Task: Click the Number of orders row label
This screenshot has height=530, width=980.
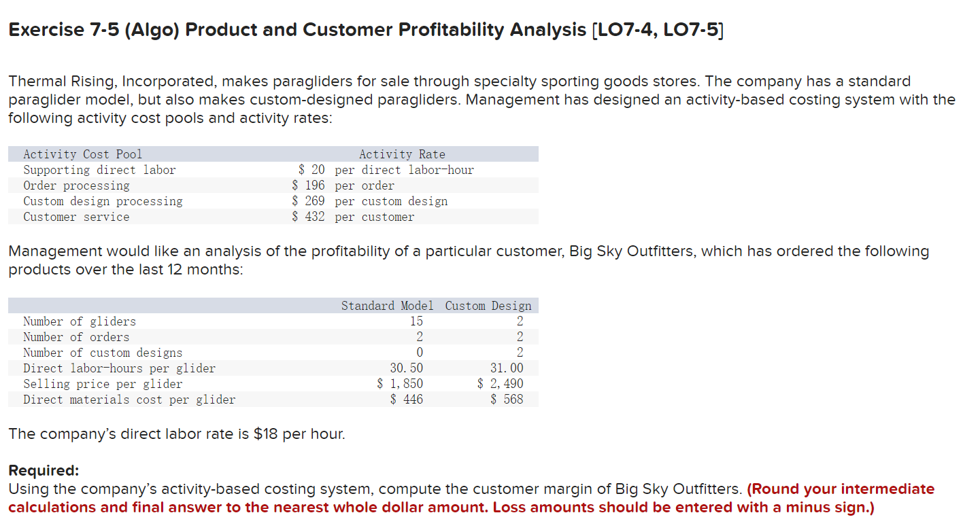Action: pos(76,337)
